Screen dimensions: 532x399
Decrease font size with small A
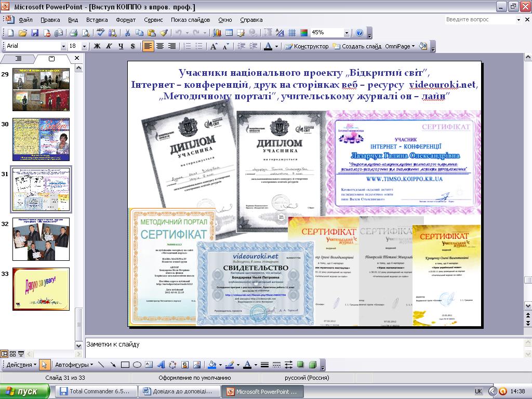coord(226,46)
